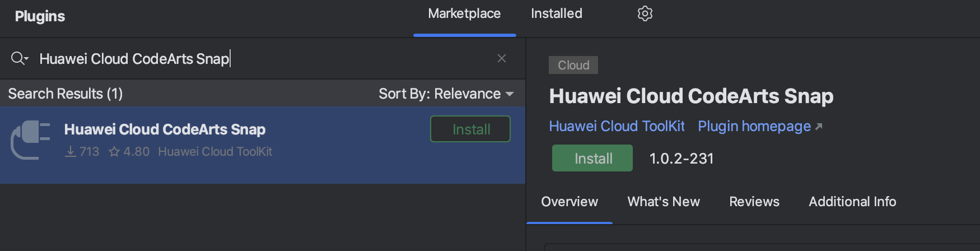Install plugin from the search results row
The width and height of the screenshot is (980, 251).
click(470, 129)
